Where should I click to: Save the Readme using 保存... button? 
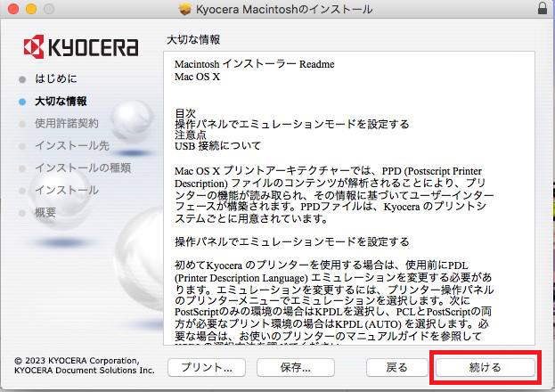tap(290, 367)
